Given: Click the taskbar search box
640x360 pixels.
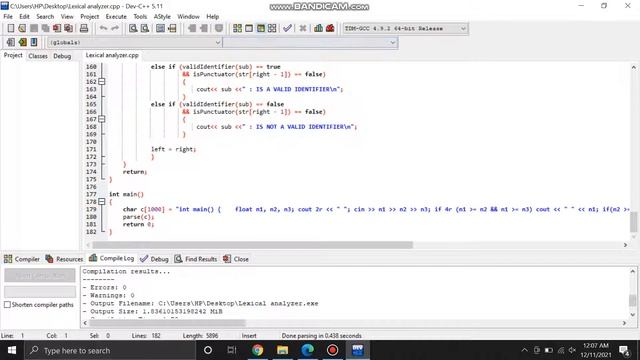Looking at the screenshot, I should point(110,350).
